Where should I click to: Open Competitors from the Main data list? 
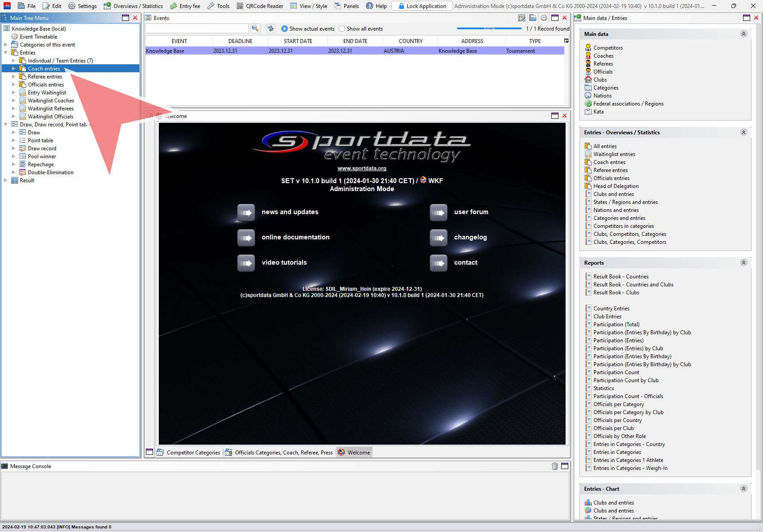click(x=608, y=48)
